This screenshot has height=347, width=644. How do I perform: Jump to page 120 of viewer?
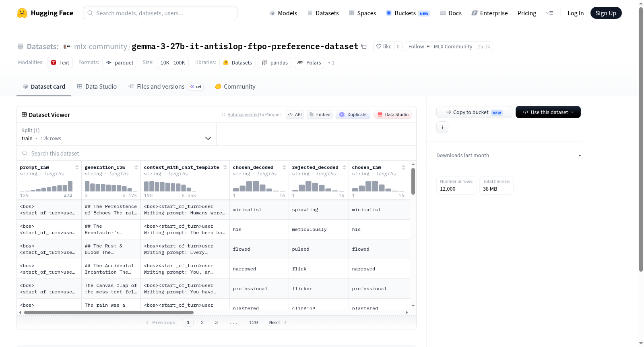253,322
